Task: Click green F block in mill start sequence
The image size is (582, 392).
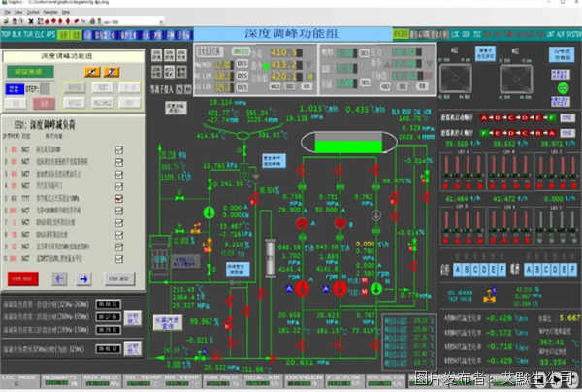Action: click(x=551, y=118)
